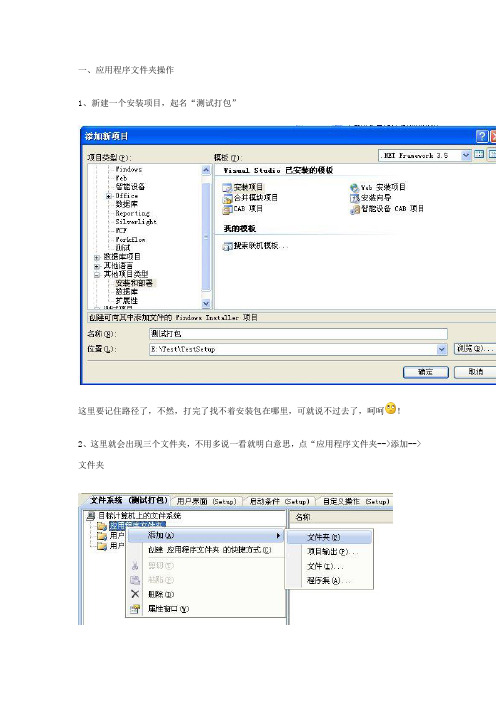Click the project types scrollbar up arrow
496x702 pixels.
[206, 170]
